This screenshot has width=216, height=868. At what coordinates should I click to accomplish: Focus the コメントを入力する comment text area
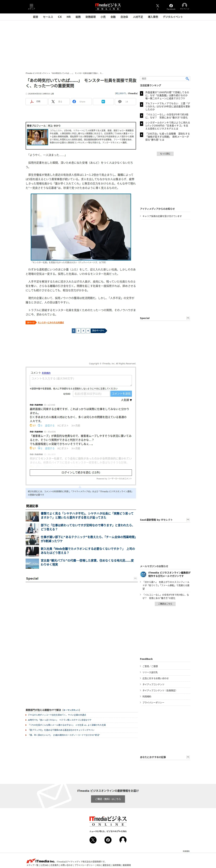pyautogui.click(x=81, y=381)
